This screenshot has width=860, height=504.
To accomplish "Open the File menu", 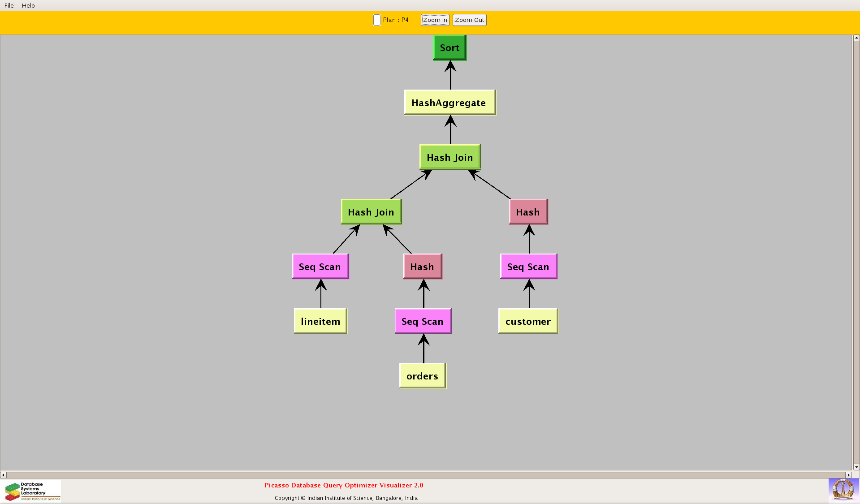I will point(9,5).
